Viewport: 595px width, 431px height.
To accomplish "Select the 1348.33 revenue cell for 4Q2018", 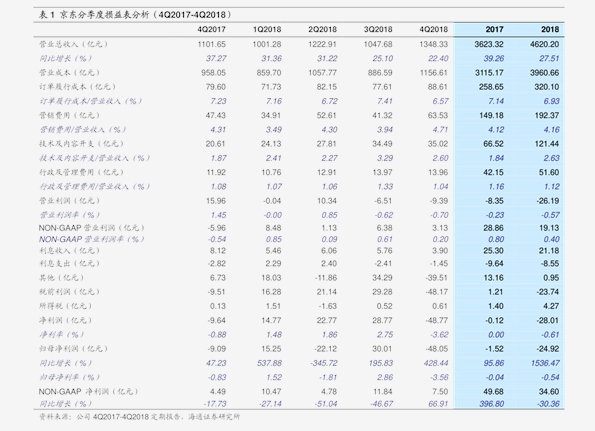I will (x=434, y=44).
